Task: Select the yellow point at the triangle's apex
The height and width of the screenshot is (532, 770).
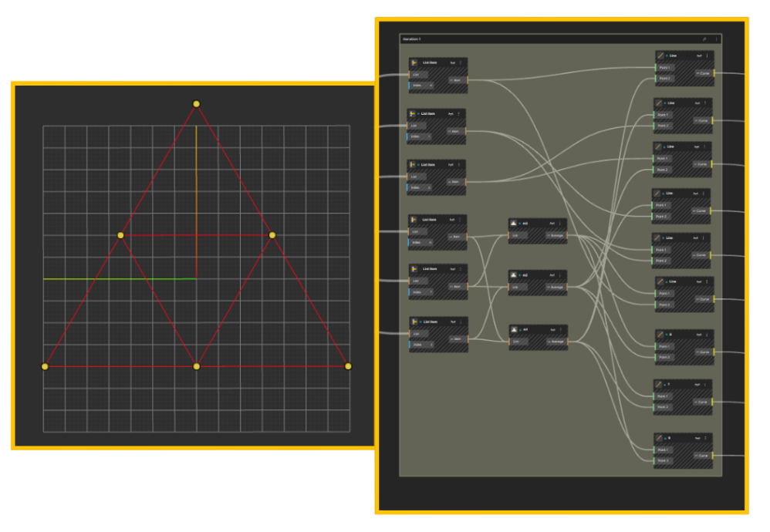Action: click(x=196, y=103)
